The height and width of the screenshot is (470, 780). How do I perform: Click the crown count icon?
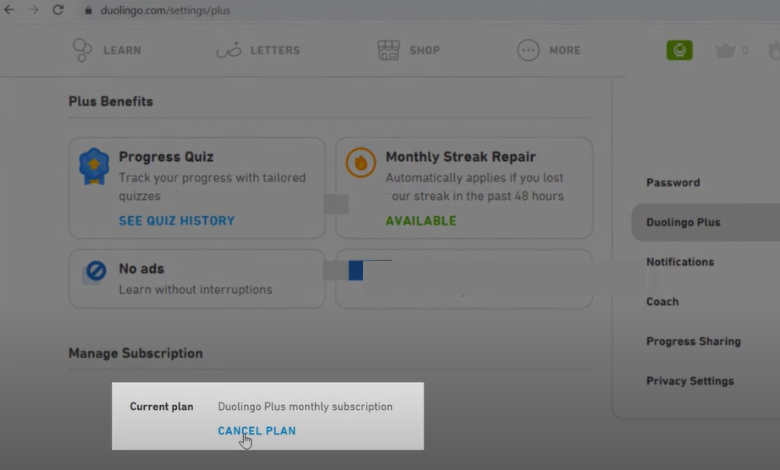[x=725, y=50]
